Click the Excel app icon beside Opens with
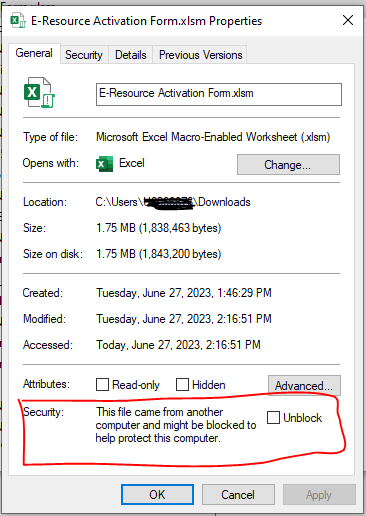The width and height of the screenshot is (366, 516). tap(104, 164)
